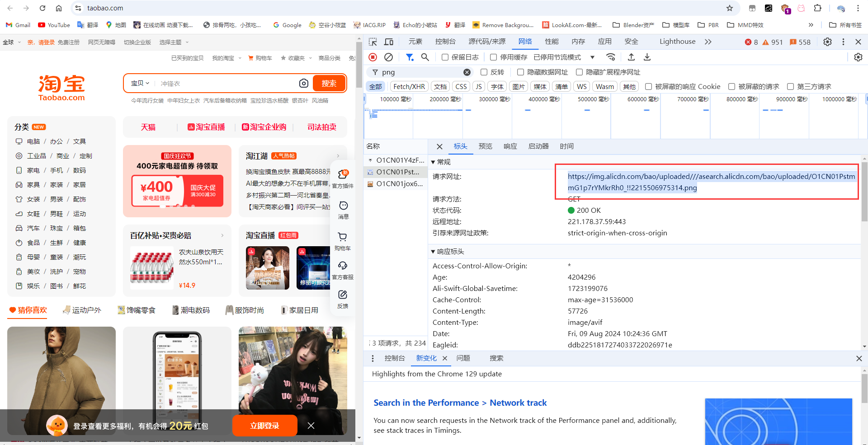Viewport: 868px width, 445px height.
Task: Expand the 选择主题 dropdown
Action: tap(174, 42)
